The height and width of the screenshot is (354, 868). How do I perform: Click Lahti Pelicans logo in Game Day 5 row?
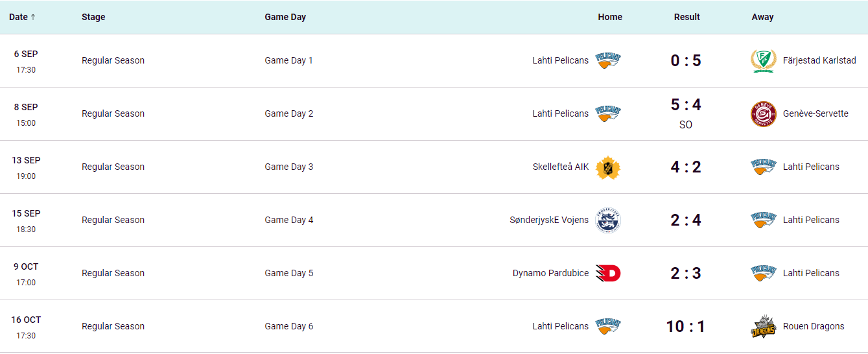(763, 274)
